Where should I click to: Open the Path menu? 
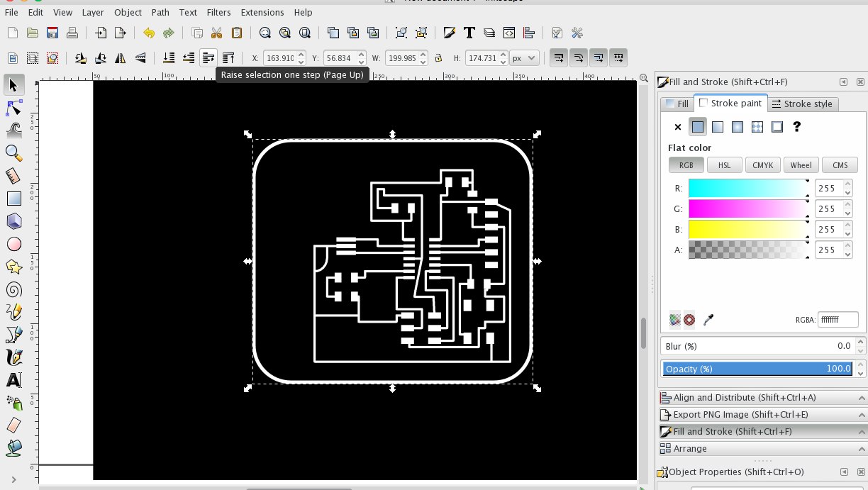click(x=160, y=12)
